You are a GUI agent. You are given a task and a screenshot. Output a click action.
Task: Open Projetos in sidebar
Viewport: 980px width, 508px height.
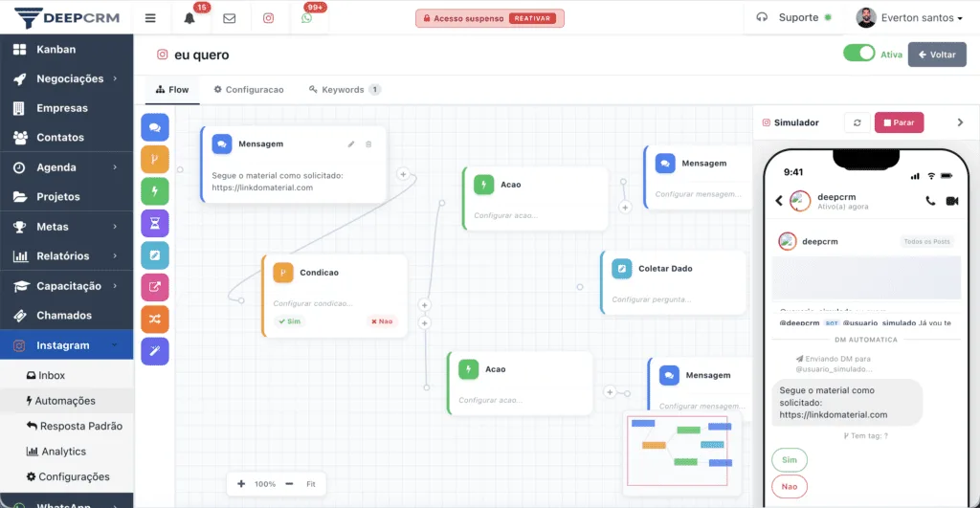coord(66,197)
